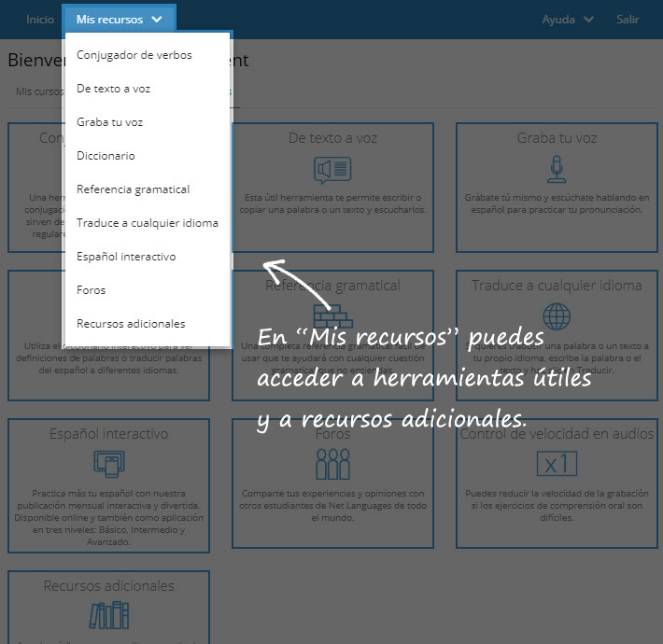The width and height of the screenshot is (663, 644).
Task: Select Conjugador de verbos from the menu
Action: click(x=134, y=55)
